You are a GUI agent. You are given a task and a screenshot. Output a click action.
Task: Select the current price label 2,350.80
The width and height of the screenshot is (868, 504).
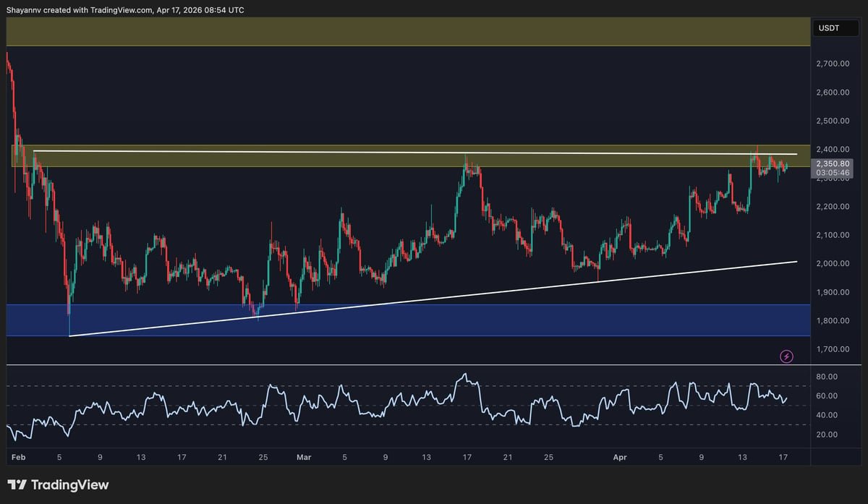click(x=832, y=163)
